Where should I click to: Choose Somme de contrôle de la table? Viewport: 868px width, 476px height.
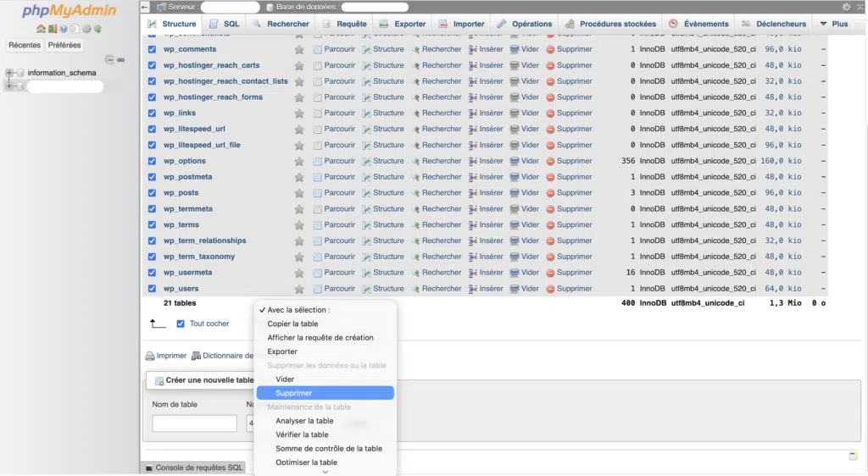(x=325, y=448)
